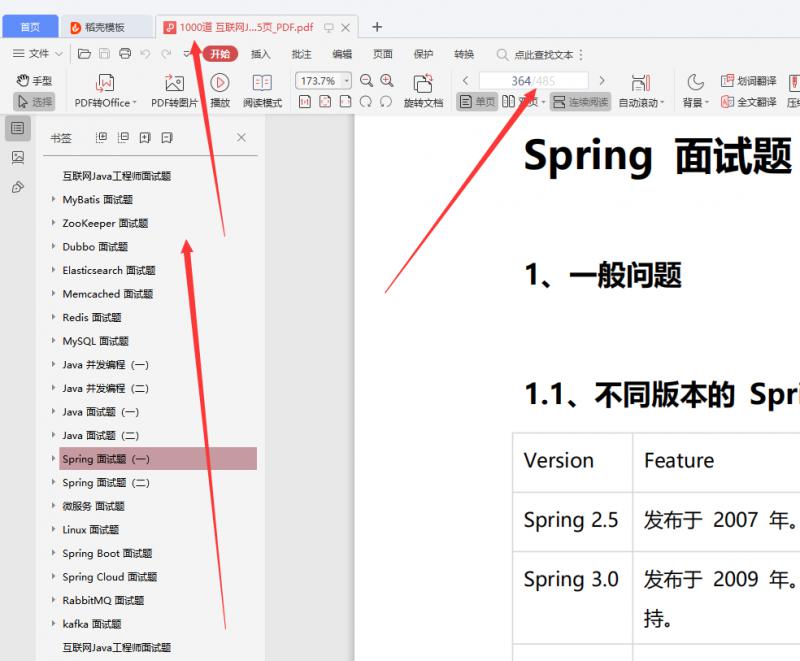This screenshot has height=661, width=800.
Task: Add a new tab with plus
Action: coord(377,27)
